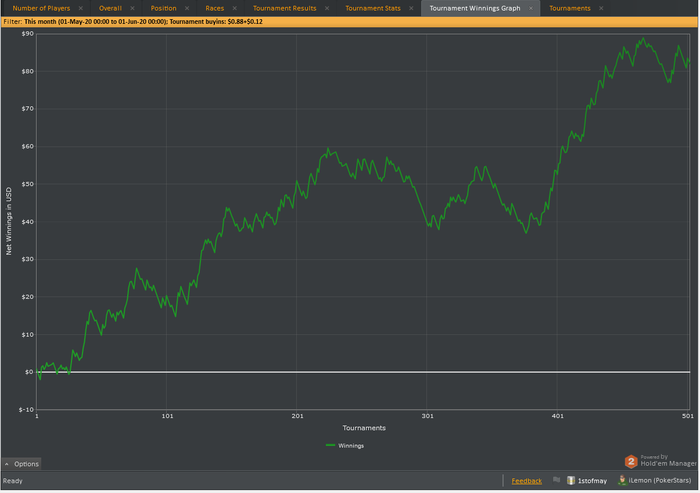This screenshot has height=493, width=700.
Task: Select the Tournament Winnings Graph tab
Action: [475, 8]
